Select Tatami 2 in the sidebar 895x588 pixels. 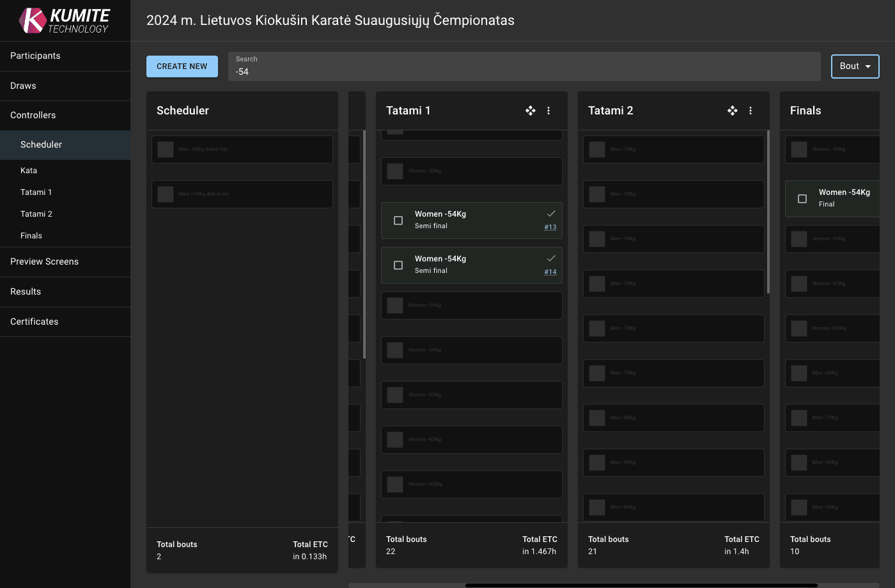36,213
